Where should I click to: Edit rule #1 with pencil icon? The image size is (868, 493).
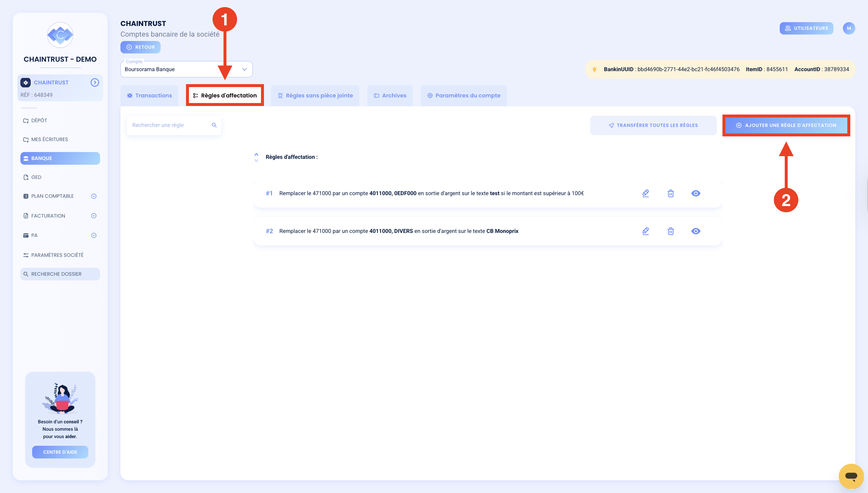[x=646, y=194]
